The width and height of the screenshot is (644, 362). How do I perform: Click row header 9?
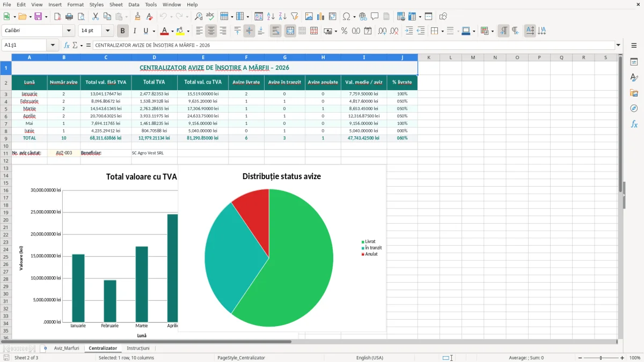(6, 138)
